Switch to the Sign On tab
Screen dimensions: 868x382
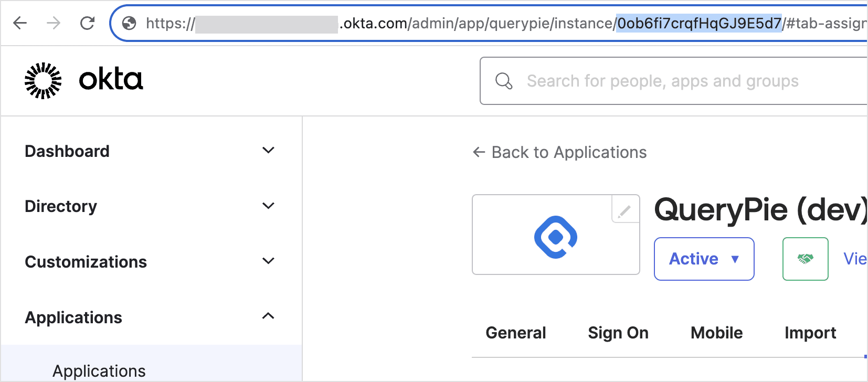(x=618, y=333)
